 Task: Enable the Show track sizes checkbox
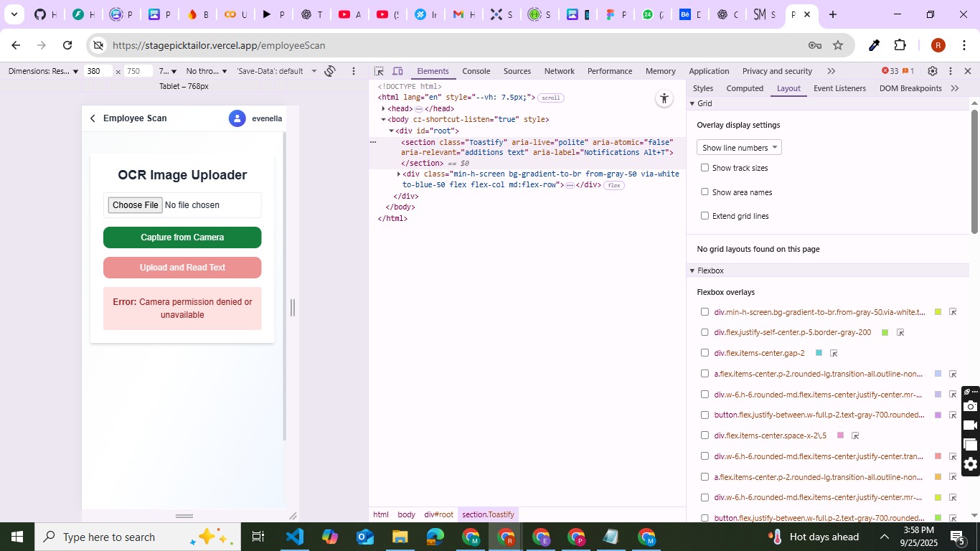[705, 168]
